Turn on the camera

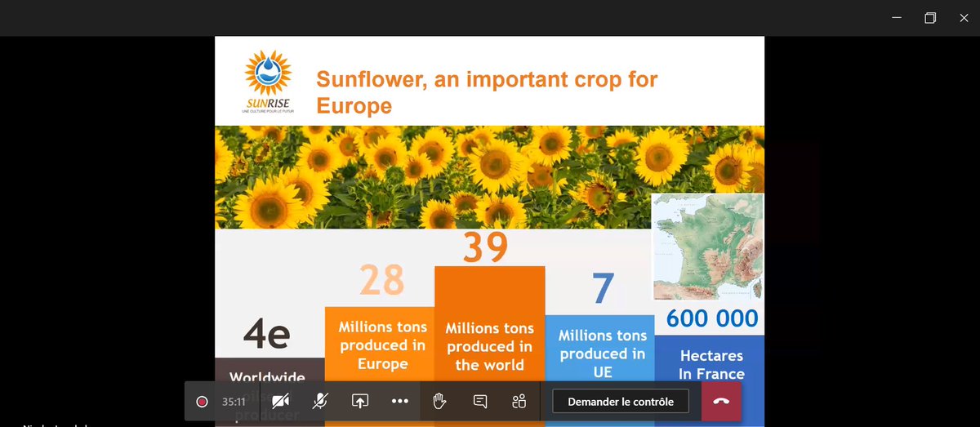pos(281,401)
